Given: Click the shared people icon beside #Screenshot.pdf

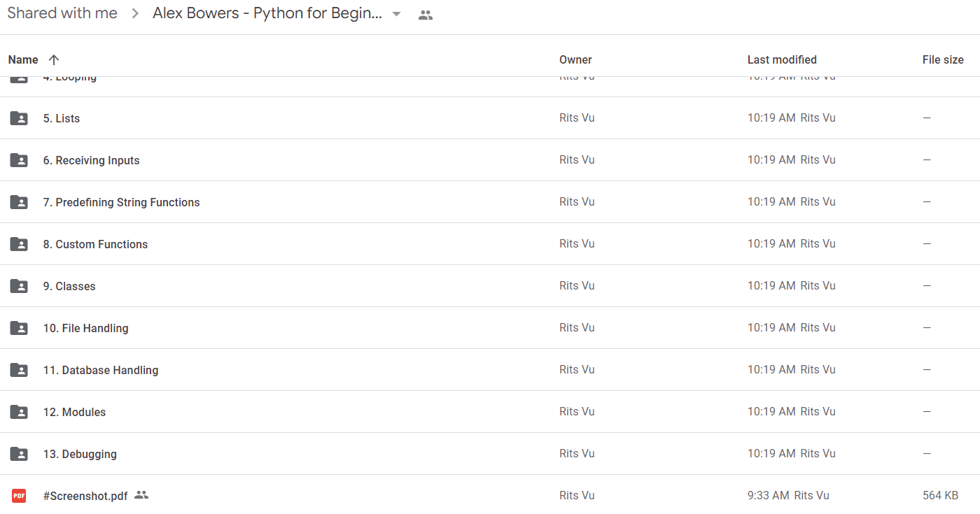Looking at the screenshot, I should click(141, 495).
